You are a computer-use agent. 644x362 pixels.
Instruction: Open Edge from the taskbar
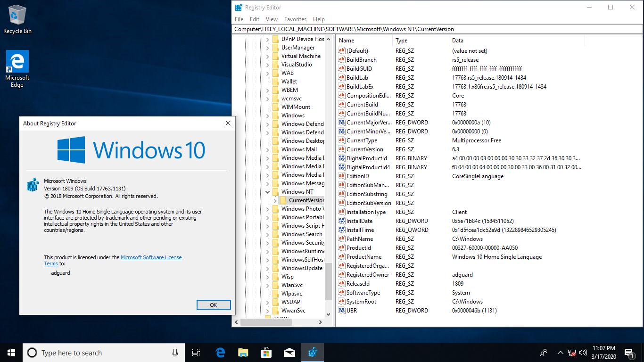[x=220, y=353]
